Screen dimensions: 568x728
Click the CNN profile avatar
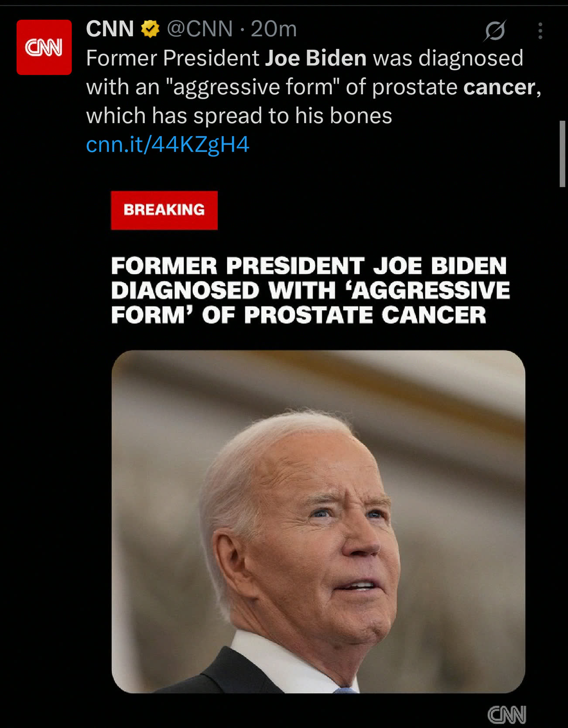tap(44, 47)
